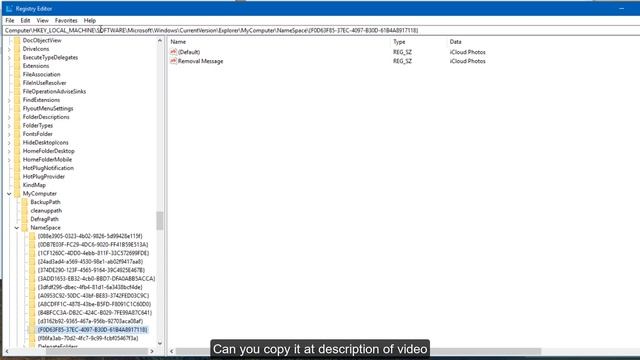Click the FontsFolder folder icon
Viewport: 640px width, 360px height.
(x=17, y=134)
